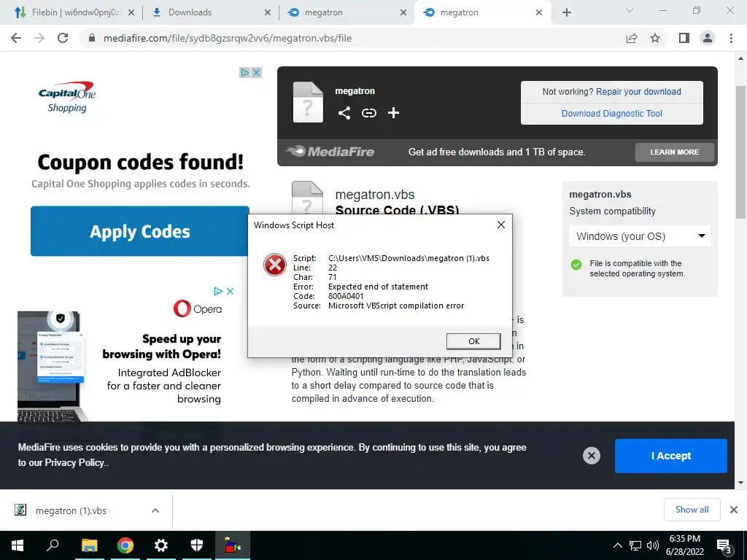The width and height of the screenshot is (747, 560).
Task: Click the Apply Codes button
Action: point(139,231)
